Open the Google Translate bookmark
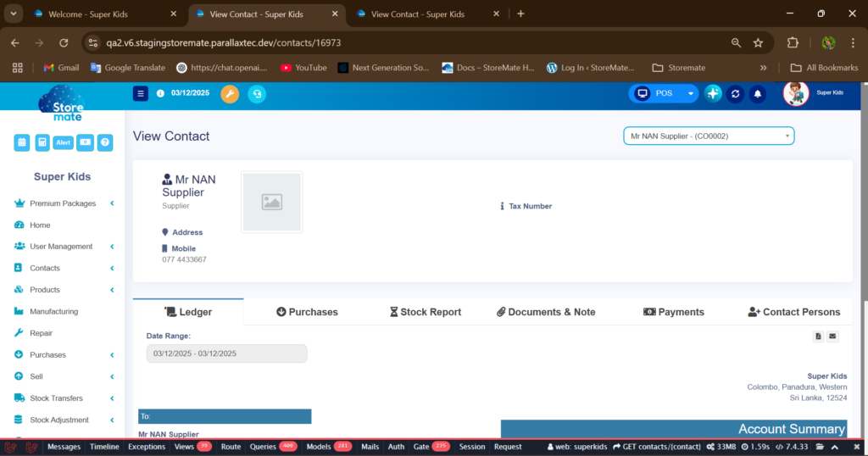Image resolution: width=868 pixels, height=456 pixels. [128, 68]
